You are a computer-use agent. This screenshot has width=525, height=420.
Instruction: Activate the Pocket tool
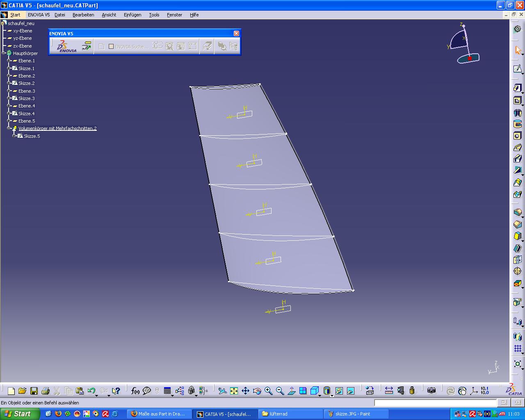tap(517, 100)
